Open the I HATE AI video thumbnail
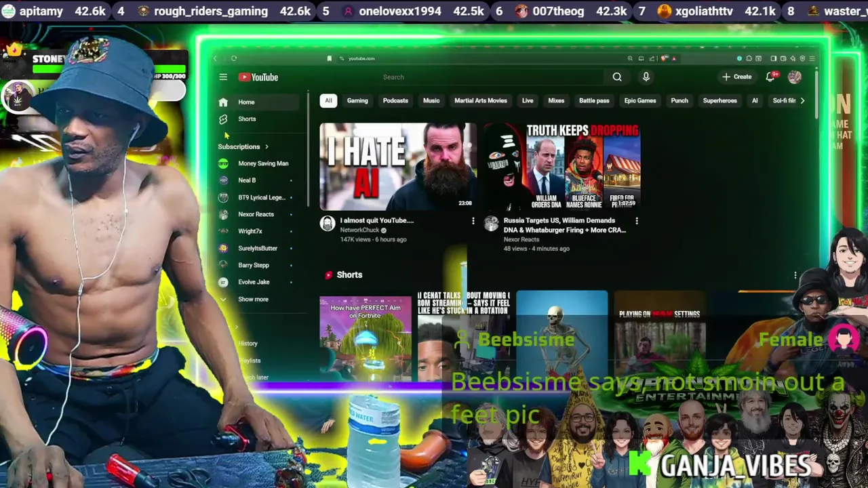This screenshot has height=488, width=868. tap(398, 167)
